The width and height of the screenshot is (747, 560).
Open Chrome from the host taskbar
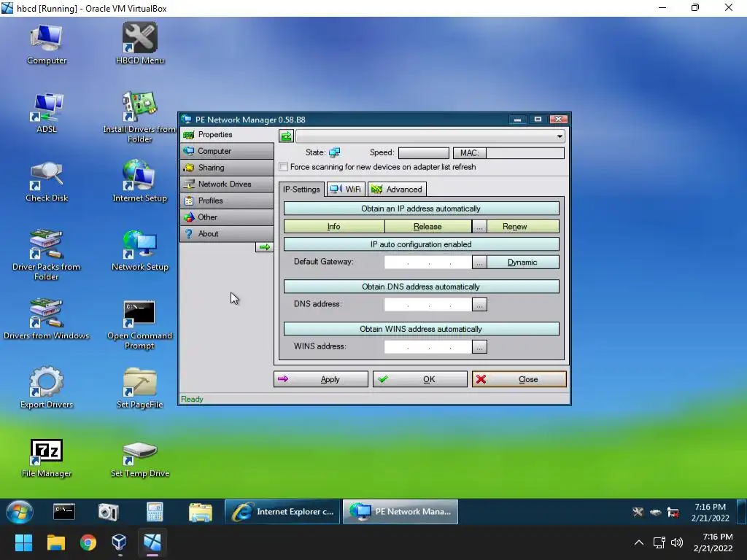(88, 542)
